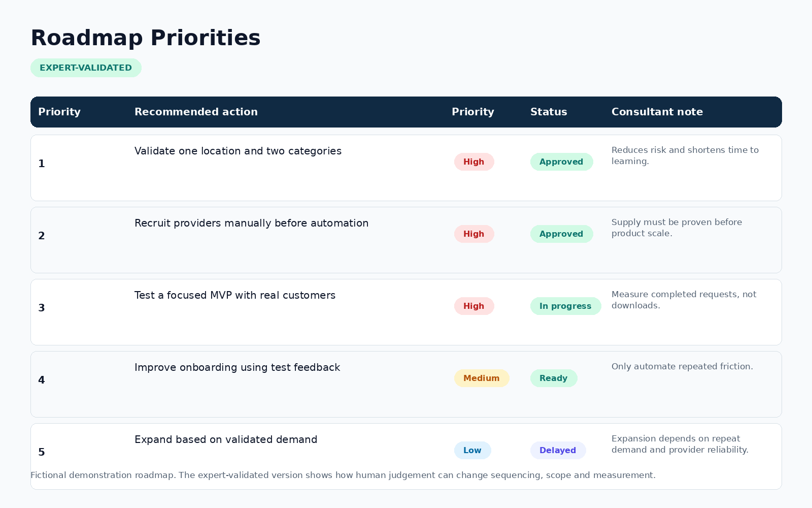
Task: Select the Ready status badge
Action: coord(554,378)
